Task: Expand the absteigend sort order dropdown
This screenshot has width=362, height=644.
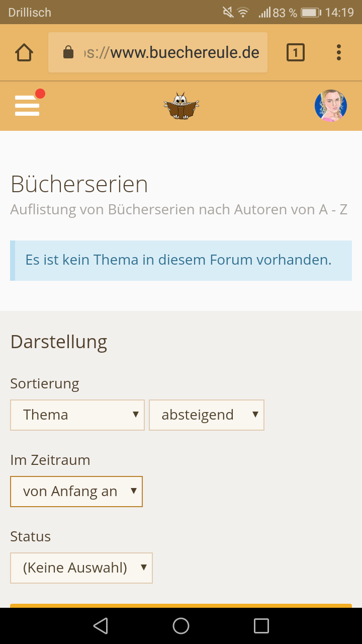Action: click(x=207, y=415)
